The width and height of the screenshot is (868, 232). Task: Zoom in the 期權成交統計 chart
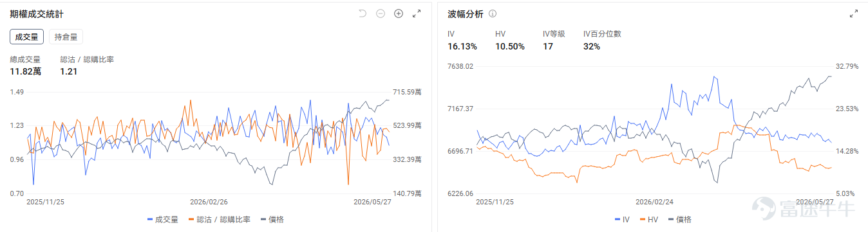[x=399, y=13]
